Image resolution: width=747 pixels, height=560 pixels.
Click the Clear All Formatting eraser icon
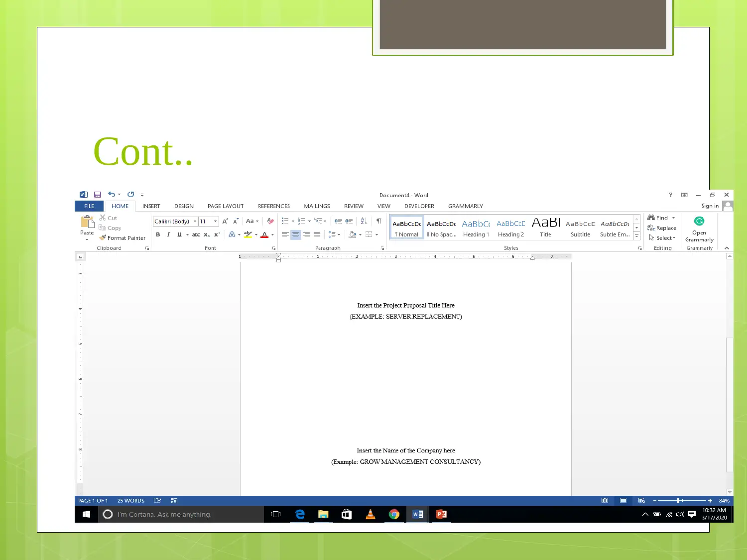pyautogui.click(x=270, y=221)
